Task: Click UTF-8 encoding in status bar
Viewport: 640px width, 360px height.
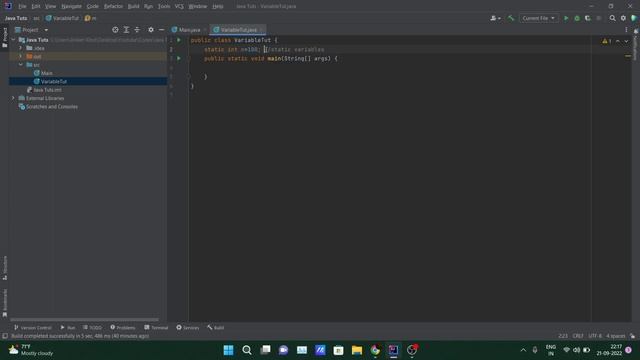Action: (x=595, y=336)
